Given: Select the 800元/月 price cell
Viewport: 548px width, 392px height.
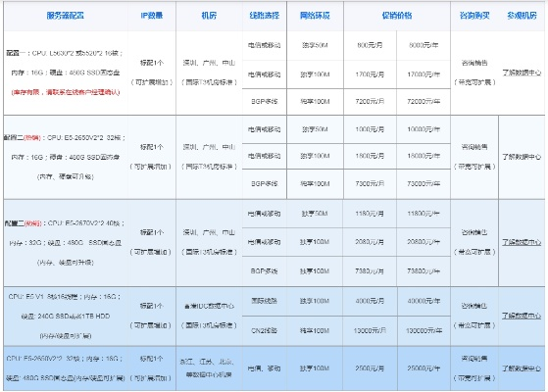Looking at the screenshot, I should [370, 45].
